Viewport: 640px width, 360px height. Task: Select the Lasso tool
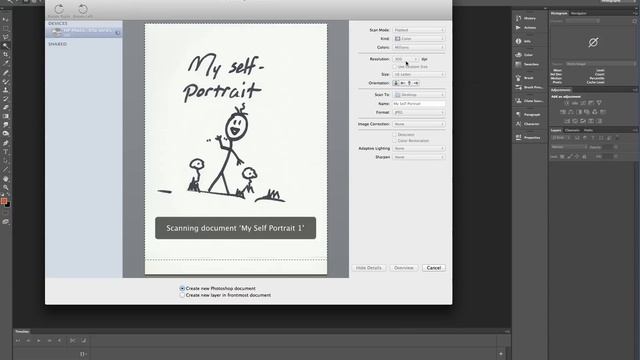[x=5, y=37]
